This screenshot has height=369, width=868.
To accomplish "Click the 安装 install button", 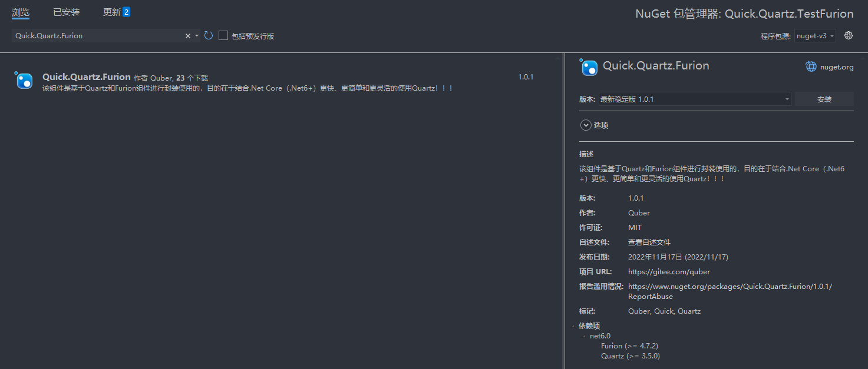I will tap(824, 99).
